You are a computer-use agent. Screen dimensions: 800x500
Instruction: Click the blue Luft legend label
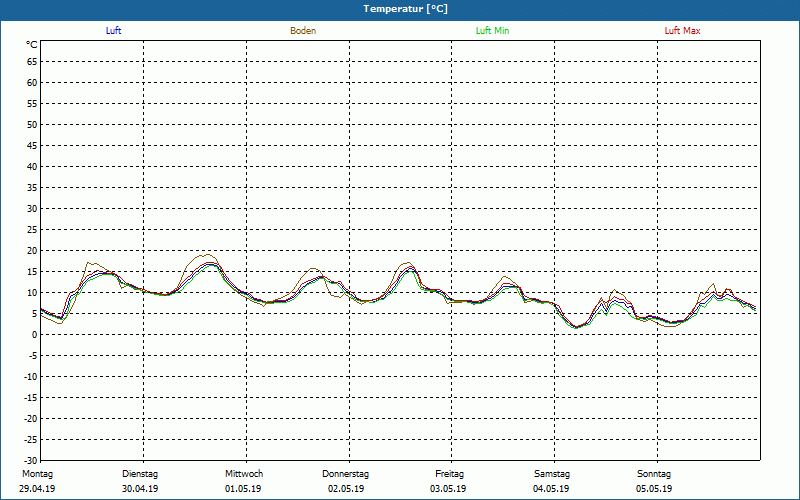pos(113,31)
